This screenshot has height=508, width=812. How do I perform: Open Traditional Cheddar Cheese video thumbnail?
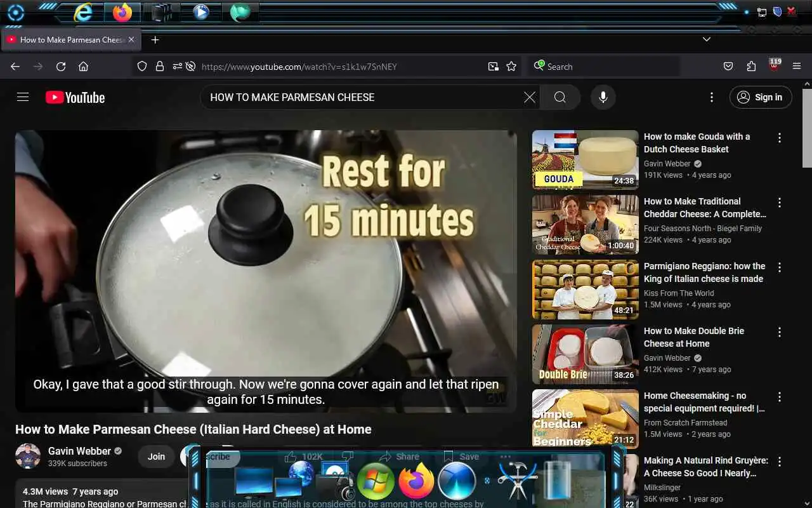coord(585,225)
